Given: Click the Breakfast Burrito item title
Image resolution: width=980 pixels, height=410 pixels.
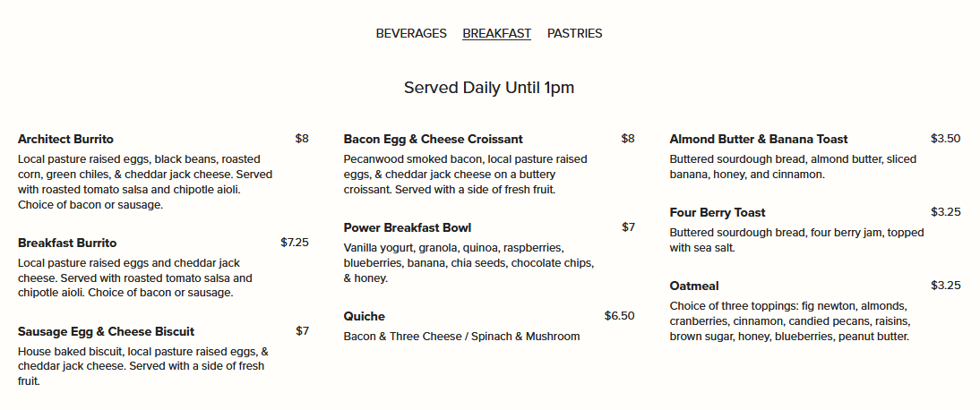Looking at the screenshot, I should point(67,243).
